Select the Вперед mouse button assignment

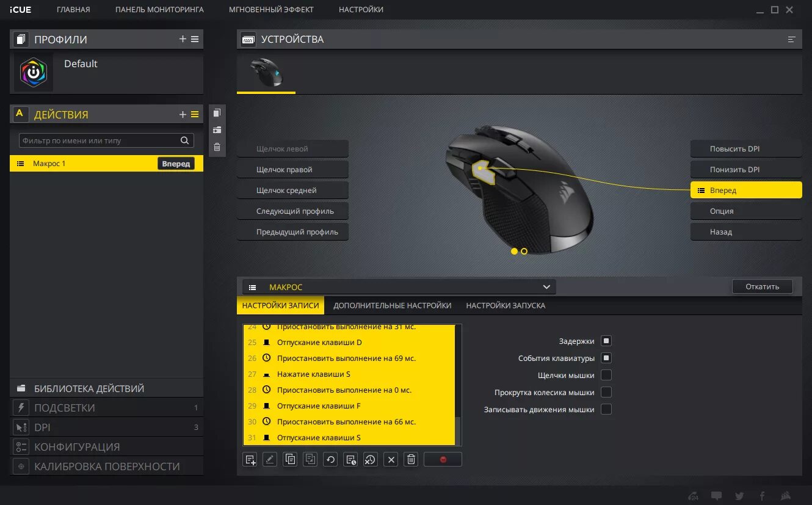746,190
